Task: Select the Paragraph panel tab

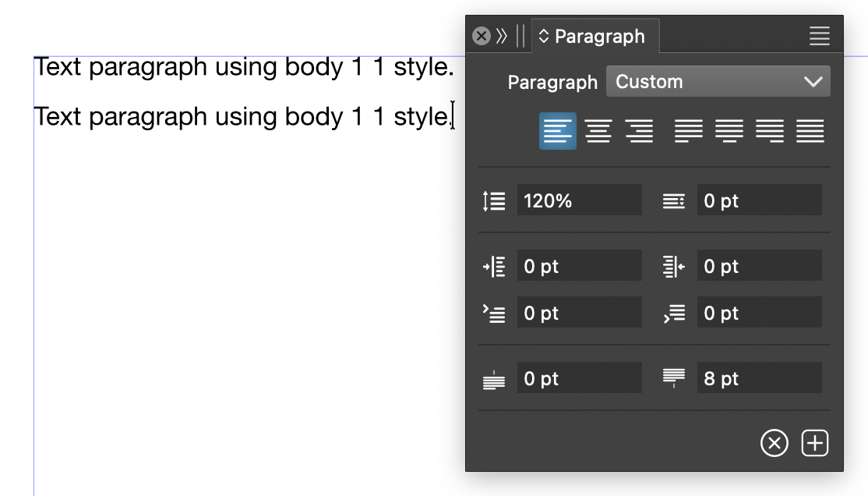Action: [x=595, y=37]
